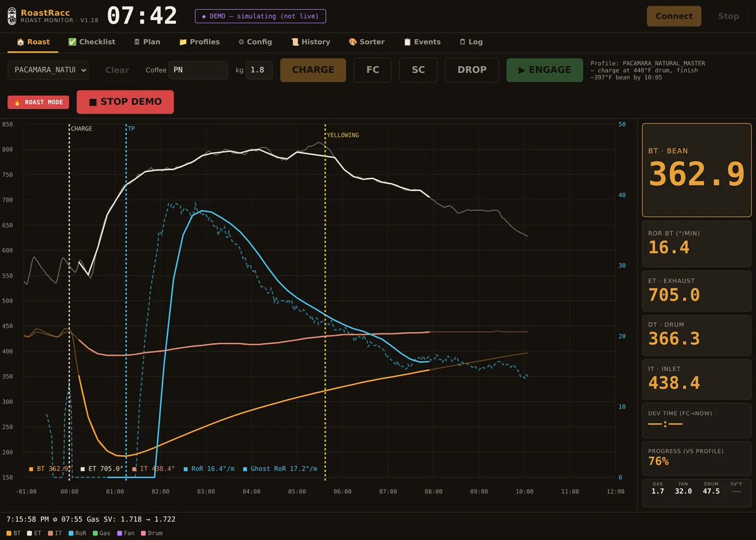Click the FAN 32.0 value
Viewport: 756px width, 540px height.
pyautogui.click(x=684, y=491)
